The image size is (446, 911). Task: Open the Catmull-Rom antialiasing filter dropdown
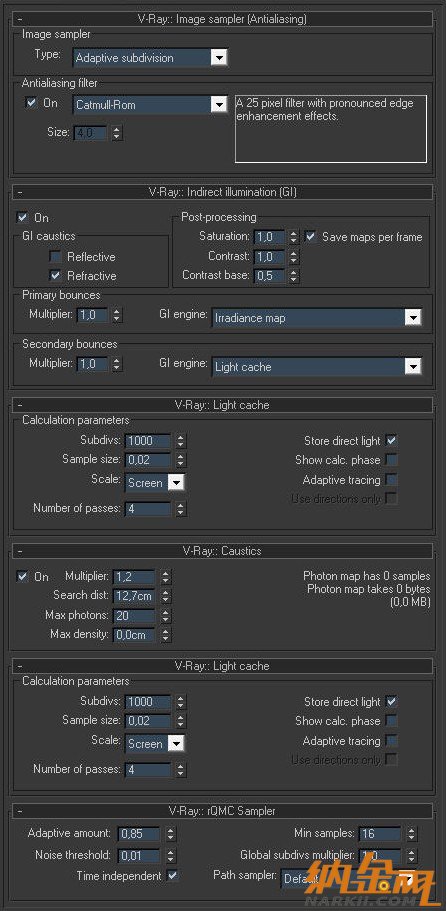(x=150, y=105)
